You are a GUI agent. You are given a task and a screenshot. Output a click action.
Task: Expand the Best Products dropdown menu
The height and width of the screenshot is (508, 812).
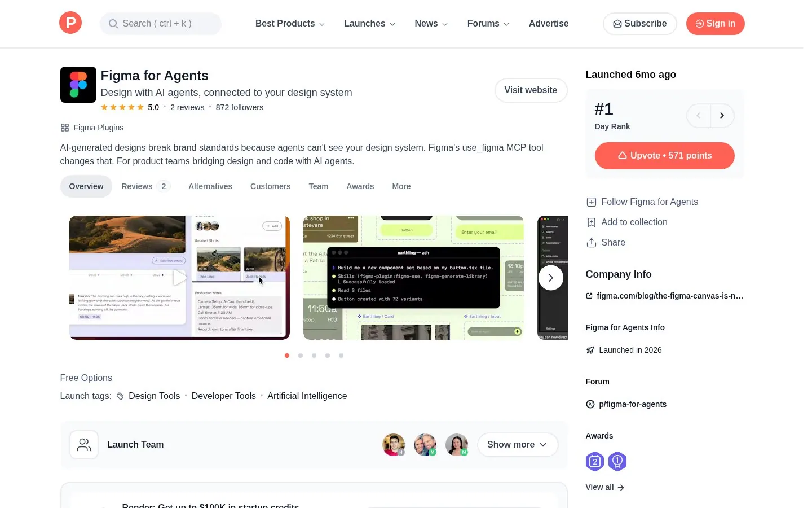coord(290,24)
